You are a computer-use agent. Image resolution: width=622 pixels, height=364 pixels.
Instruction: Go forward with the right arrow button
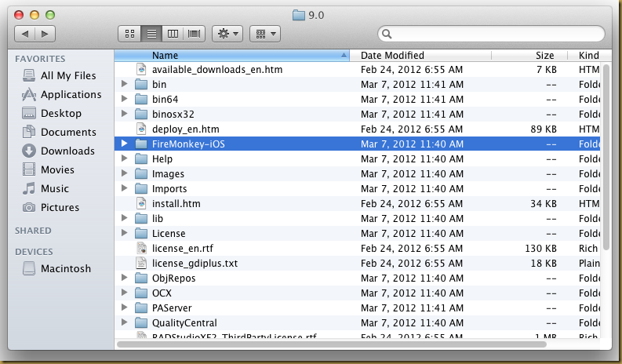click(45, 34)
